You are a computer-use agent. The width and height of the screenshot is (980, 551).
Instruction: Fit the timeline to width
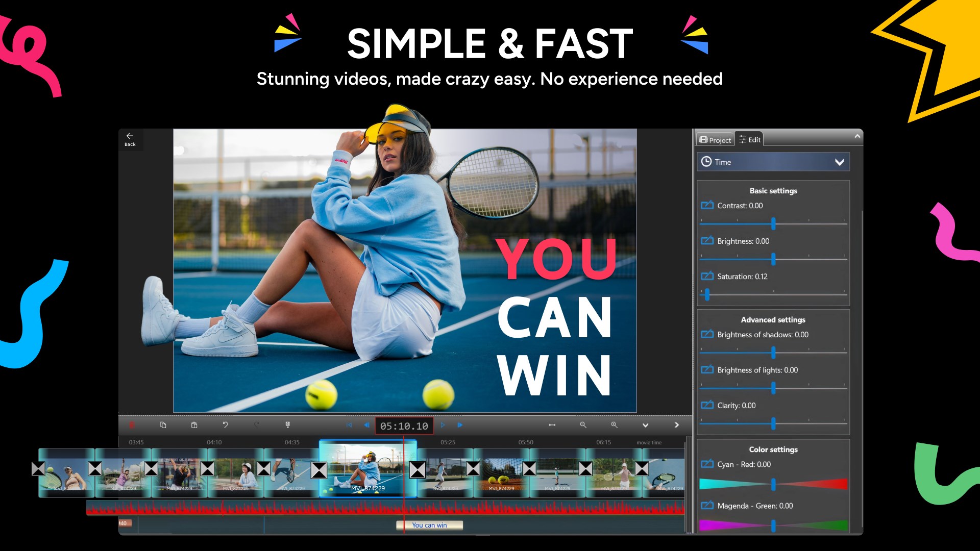552,425
